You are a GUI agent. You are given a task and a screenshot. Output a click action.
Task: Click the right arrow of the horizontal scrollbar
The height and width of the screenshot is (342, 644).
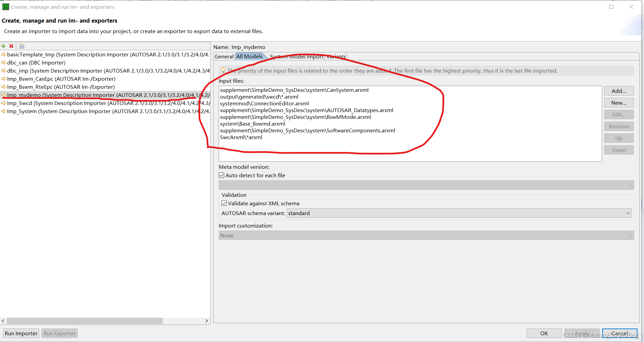click(x=206, y=321)
